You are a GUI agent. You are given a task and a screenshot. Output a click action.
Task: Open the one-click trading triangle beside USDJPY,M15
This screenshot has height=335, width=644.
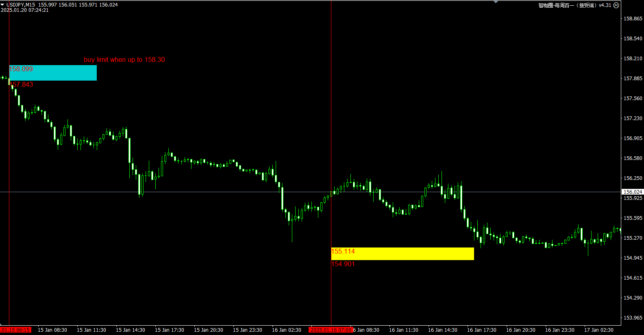pos(2,4)
